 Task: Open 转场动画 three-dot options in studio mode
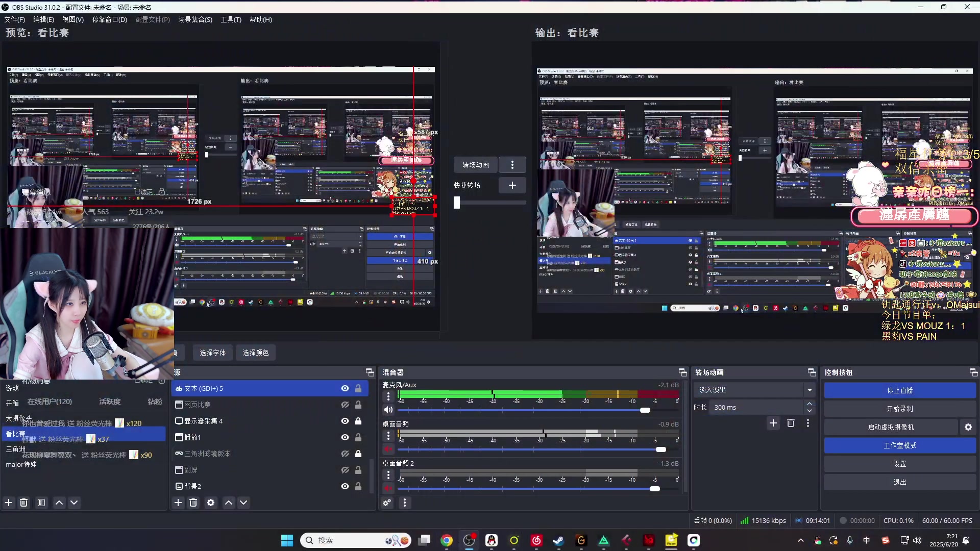point(512,164)
